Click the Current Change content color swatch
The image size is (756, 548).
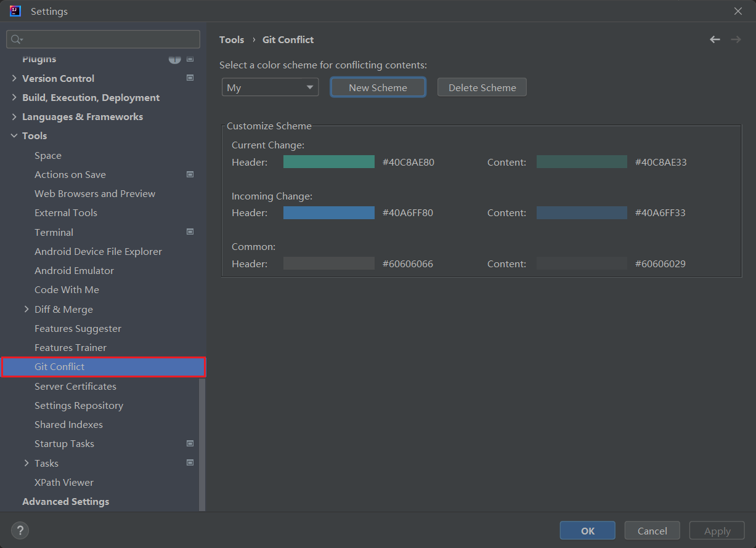pos(582,162)
